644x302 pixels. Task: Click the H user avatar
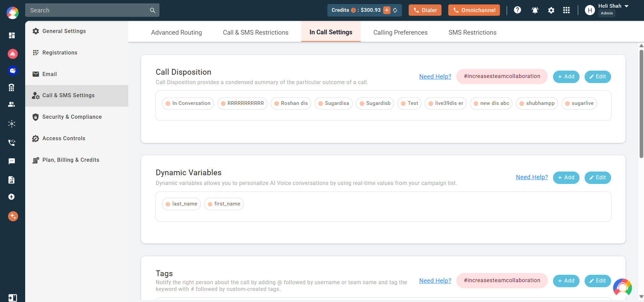pyautogui.click(x=590, y=10)
